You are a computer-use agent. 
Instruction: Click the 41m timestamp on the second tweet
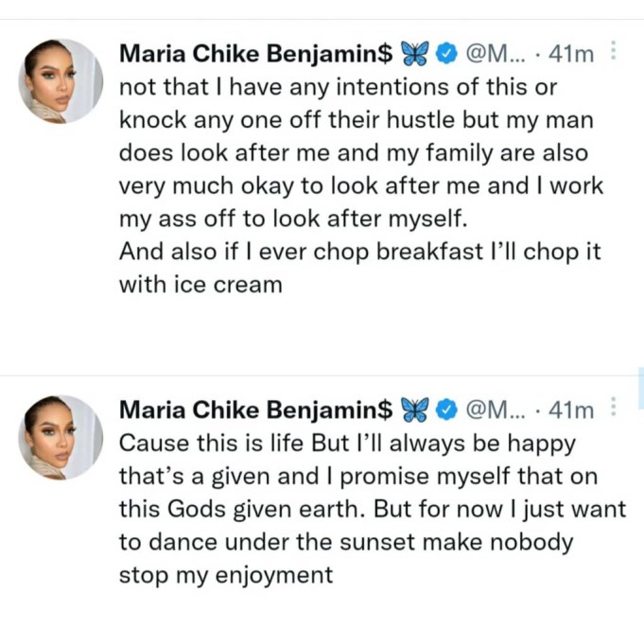point(571,410)
